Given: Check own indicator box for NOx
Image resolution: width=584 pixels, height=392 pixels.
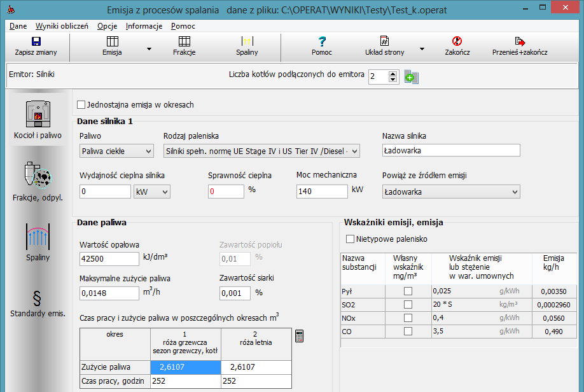Looking at the screenshot, I should 408,318.
